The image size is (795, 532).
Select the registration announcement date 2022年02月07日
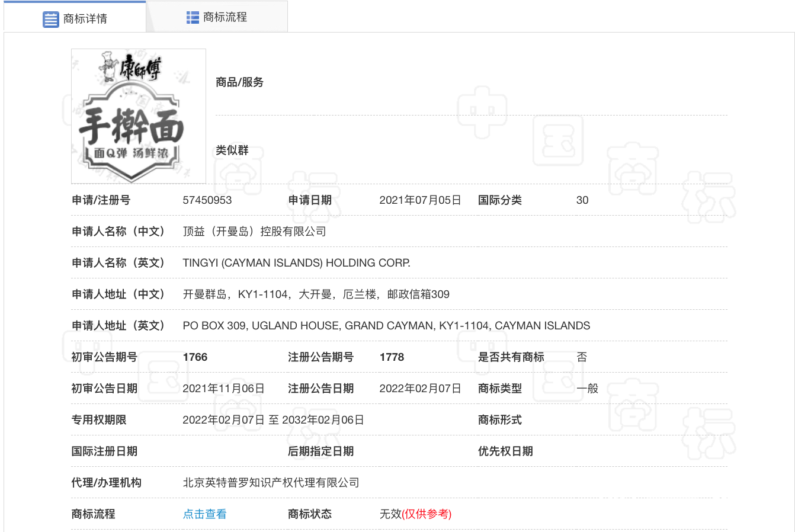pos(420,389)
